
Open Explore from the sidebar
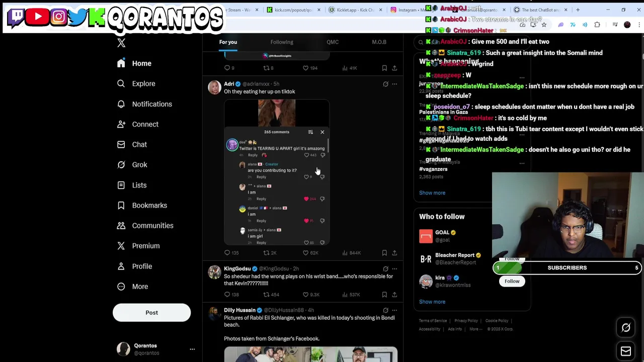tap(136, 83)
